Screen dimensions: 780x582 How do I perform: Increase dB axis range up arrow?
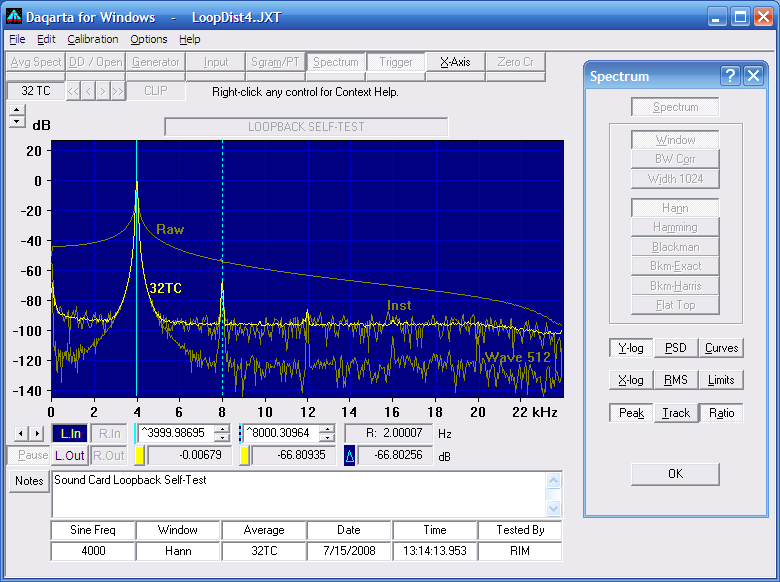pyautogui.click(x=17, y=110)
